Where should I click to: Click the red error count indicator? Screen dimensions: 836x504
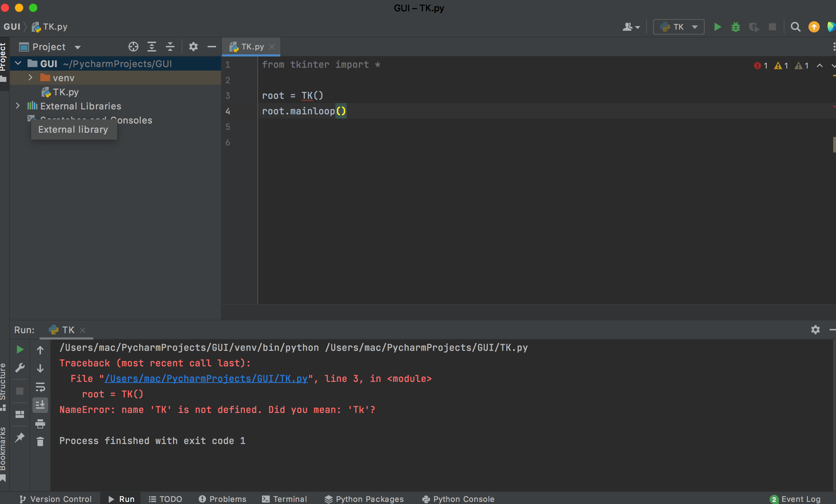(x=761, y=66)
